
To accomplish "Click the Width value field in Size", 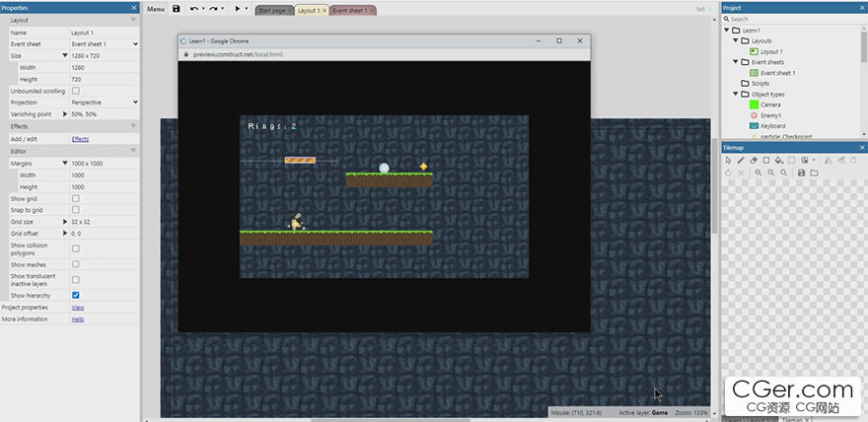I will 105,68.
